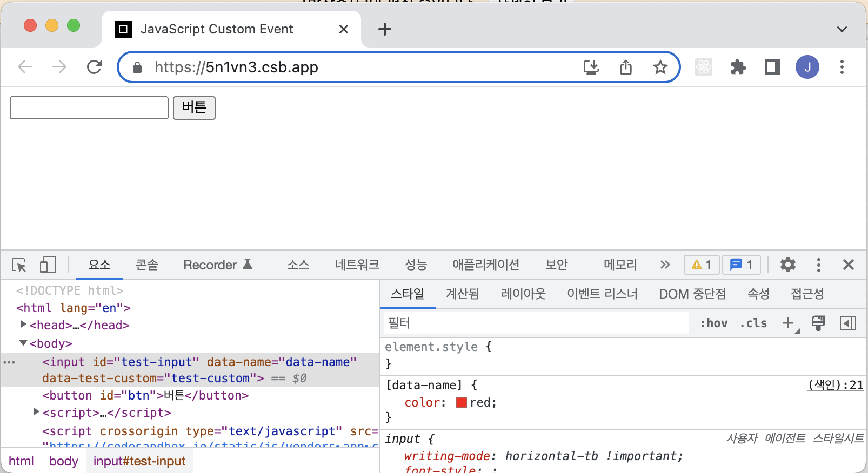Screen dimensions: 868x473
Task: Open the selected node's ellipsis actions
Action: pos(9,362)
